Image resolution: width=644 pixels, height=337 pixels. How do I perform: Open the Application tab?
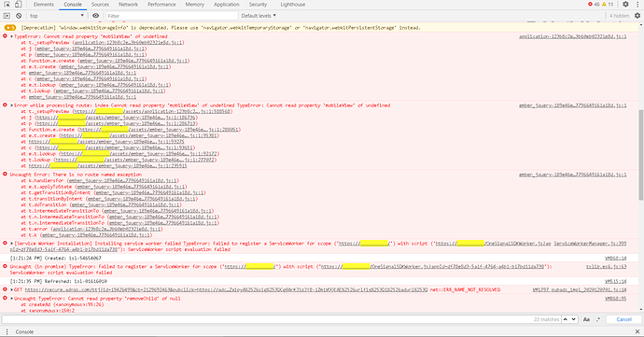point(226,4)
